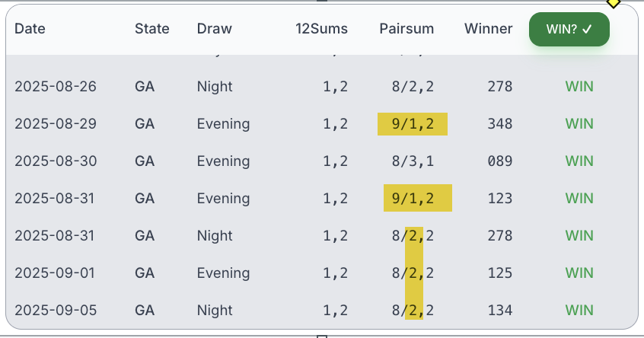Click the Pairsum column header
644x338 pixels.
(x=406, y=29)
